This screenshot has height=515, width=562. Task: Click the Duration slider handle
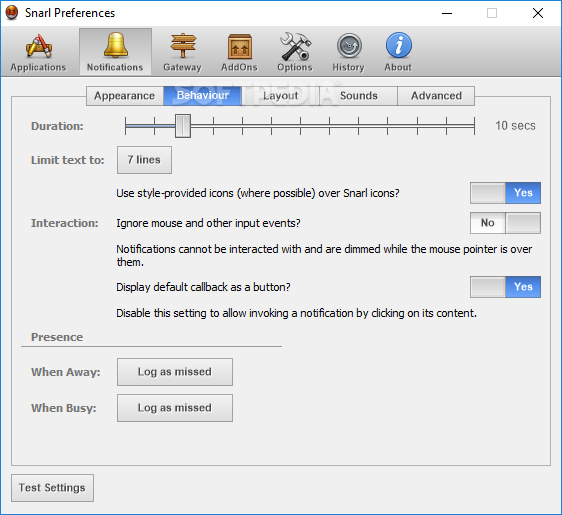(183, 126)
